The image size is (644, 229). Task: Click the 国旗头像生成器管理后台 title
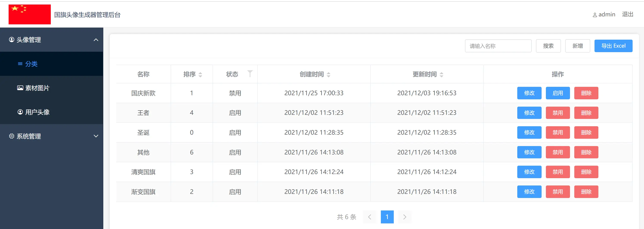click(x=87, y=15)
